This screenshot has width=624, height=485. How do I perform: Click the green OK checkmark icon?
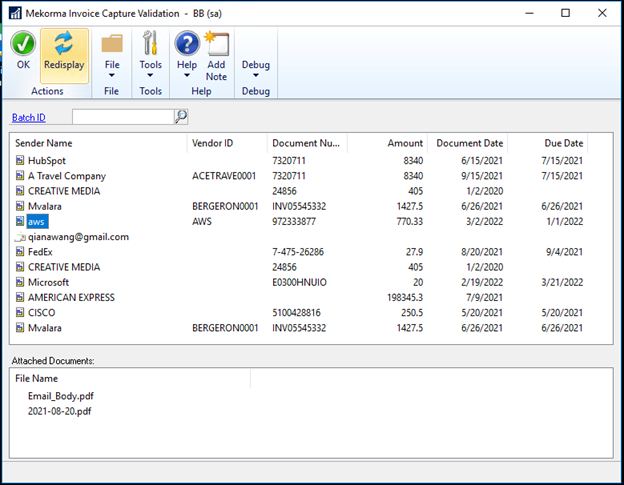pyautogui.click(x=23, y=43)
